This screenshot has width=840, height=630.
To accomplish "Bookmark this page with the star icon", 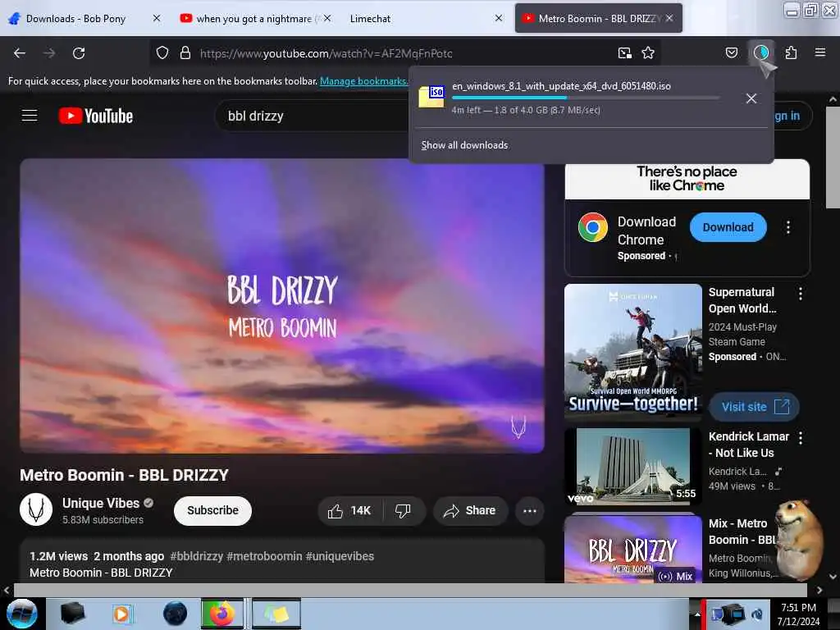I will pyautogui.click(x=648, y=53).
